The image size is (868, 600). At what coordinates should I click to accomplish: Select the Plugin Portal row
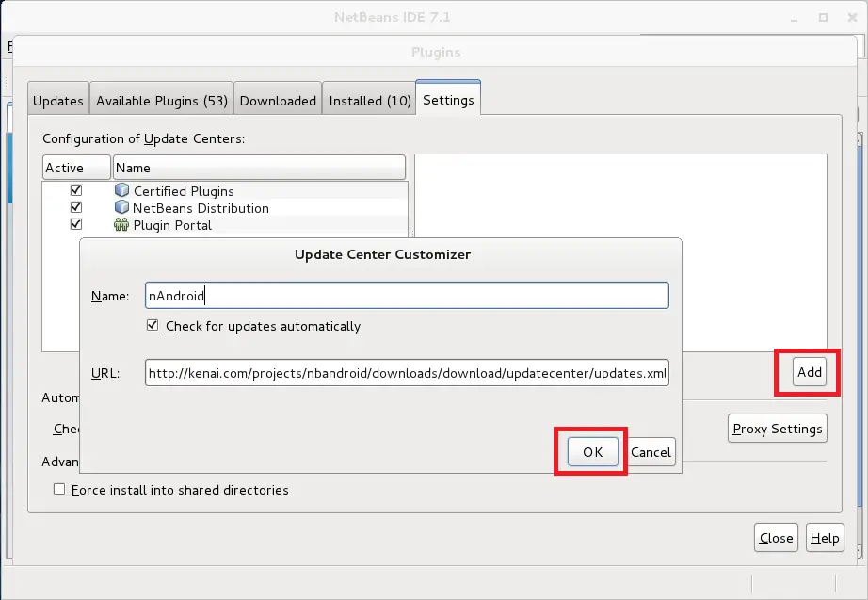click(x=225, y=225)
